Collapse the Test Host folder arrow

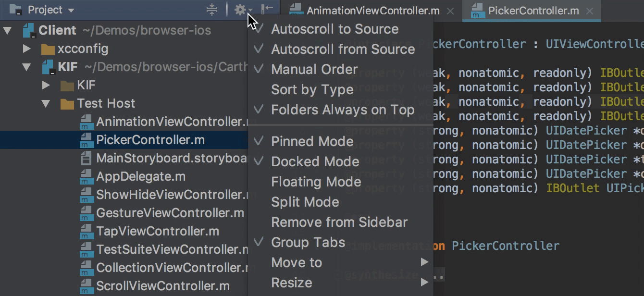(46, 104)
